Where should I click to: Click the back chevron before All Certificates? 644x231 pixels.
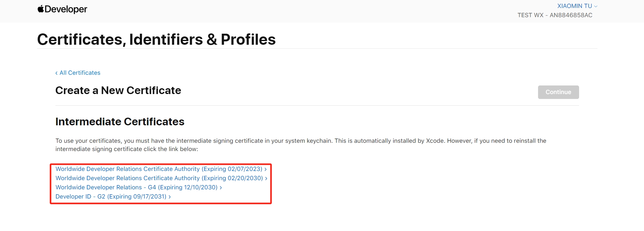click(56, 73)
